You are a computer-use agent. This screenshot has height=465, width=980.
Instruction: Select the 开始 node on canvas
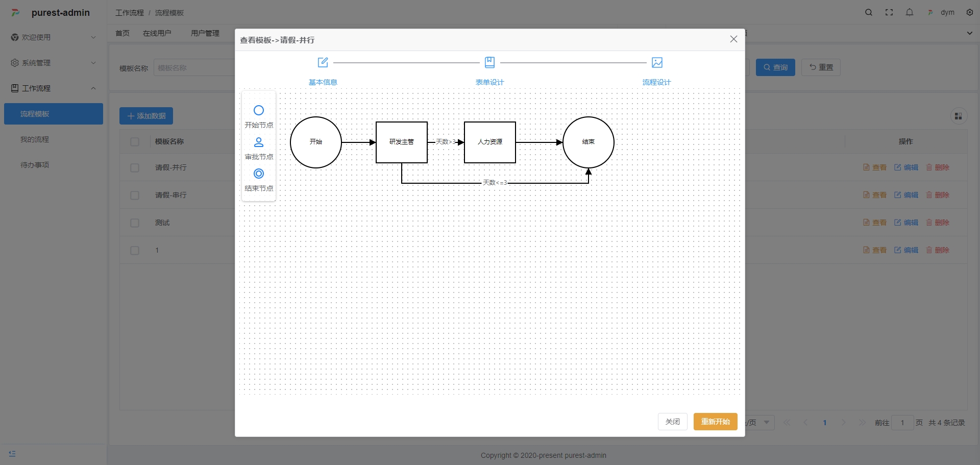click(x=316, y=142)
